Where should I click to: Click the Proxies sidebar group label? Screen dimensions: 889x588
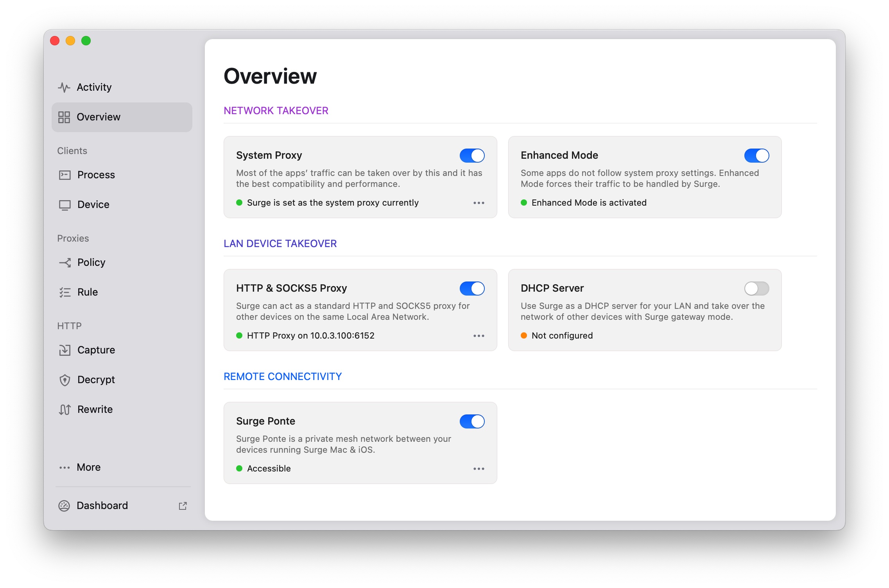(x=73, y=238)
